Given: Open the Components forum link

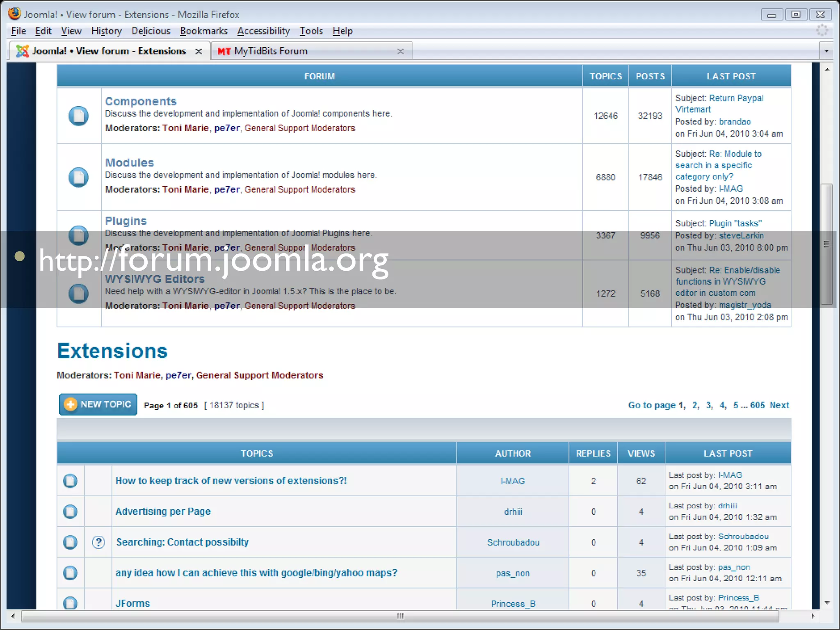Looking at the screenshot, I should 141,101.
